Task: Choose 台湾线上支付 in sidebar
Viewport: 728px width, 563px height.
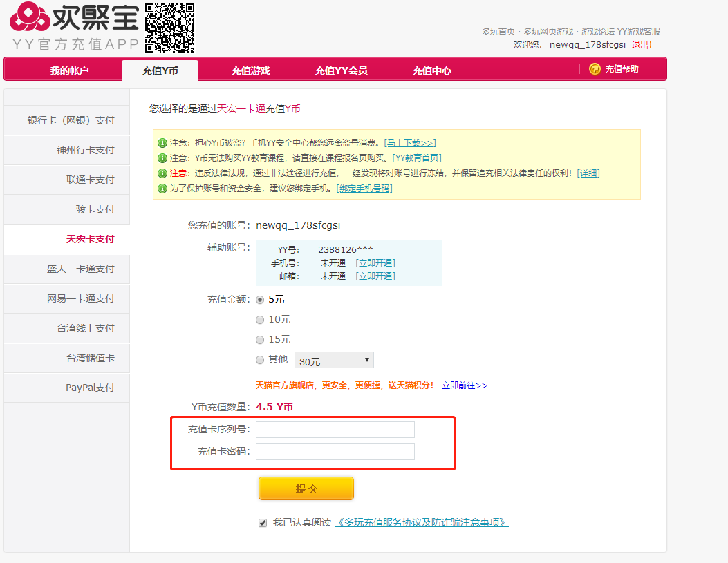Action: (67, 328)
